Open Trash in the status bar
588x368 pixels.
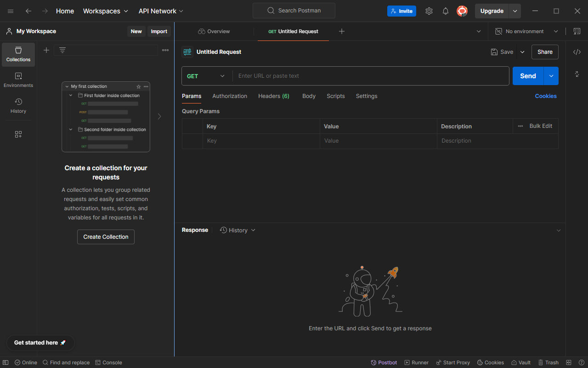(x=548, y=362)
